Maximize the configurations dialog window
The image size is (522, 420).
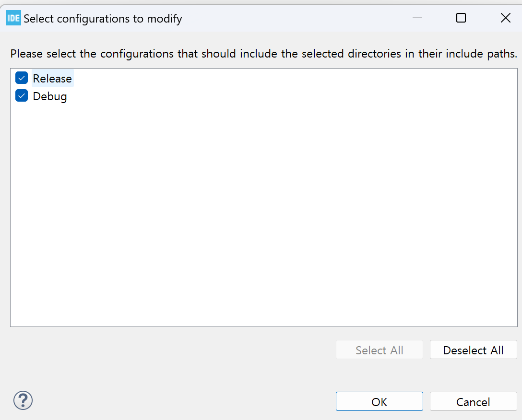coord(461,18)
